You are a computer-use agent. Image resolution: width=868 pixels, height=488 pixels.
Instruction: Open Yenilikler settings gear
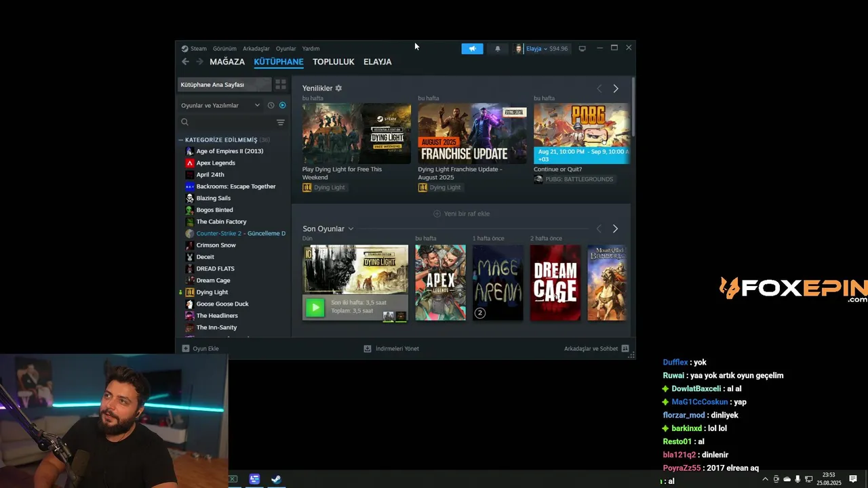click(338, 88)
